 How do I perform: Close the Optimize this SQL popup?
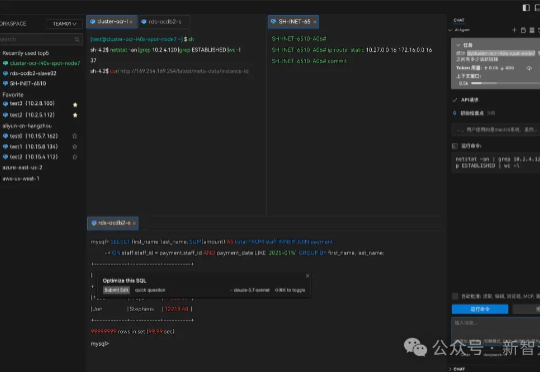point(308,276)
